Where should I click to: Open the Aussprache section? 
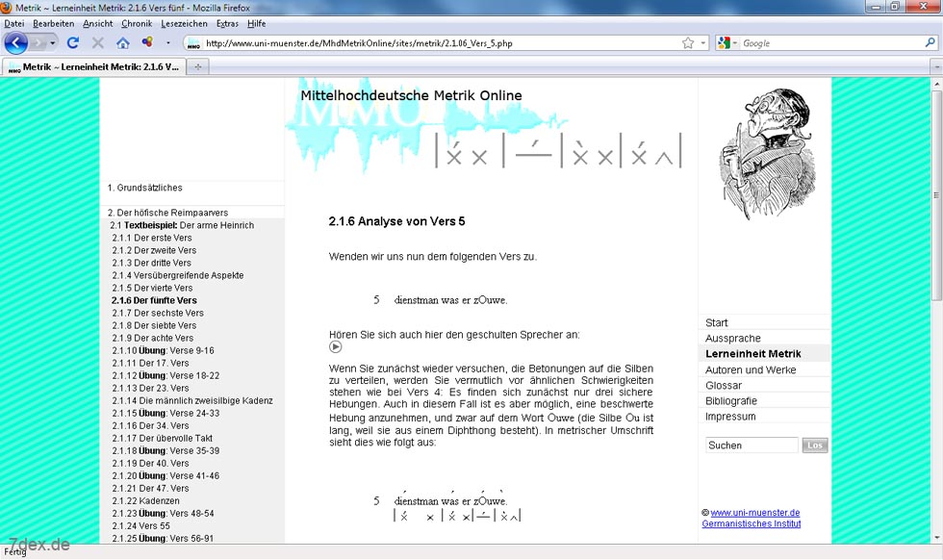point(732,338)
